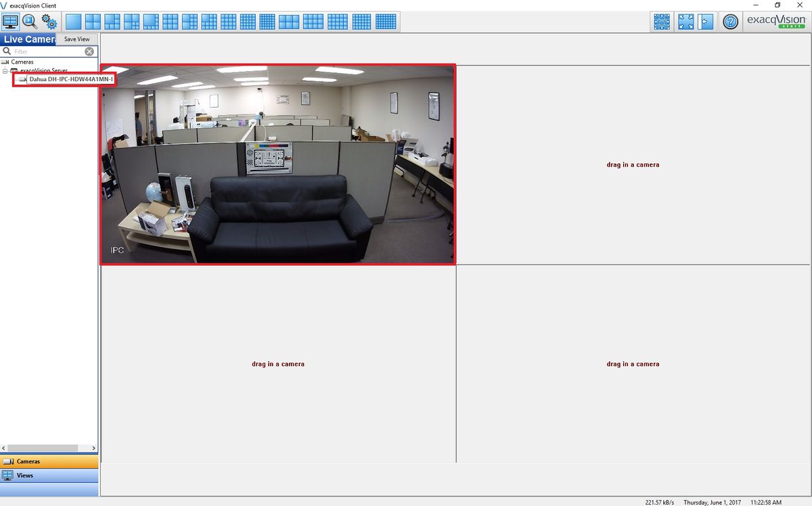Pick the eighth layout button in the toolbar

210,22
